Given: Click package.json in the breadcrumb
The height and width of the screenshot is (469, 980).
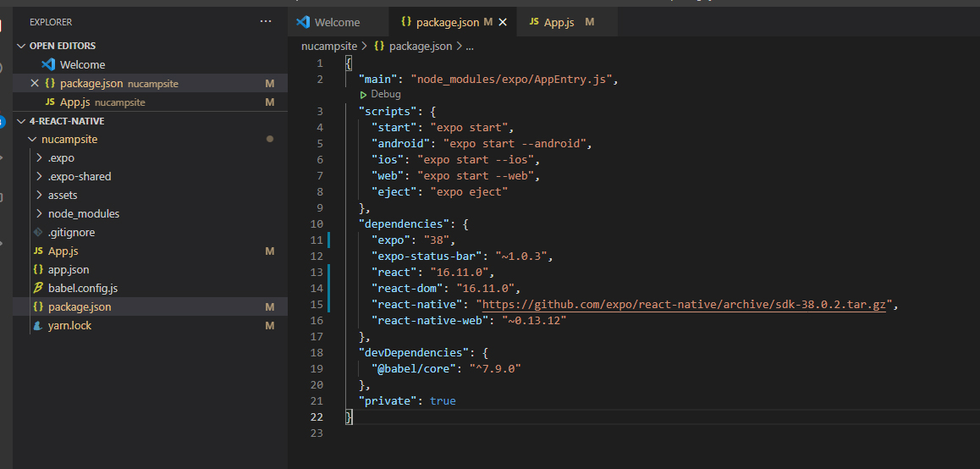Looking at the screenshot, I should pos(421,46).
